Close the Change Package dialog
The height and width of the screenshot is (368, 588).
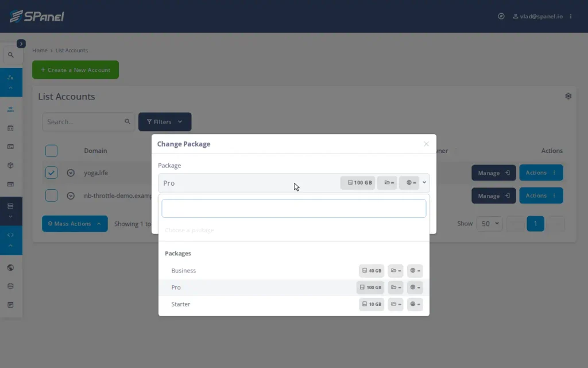pos(426,144)
